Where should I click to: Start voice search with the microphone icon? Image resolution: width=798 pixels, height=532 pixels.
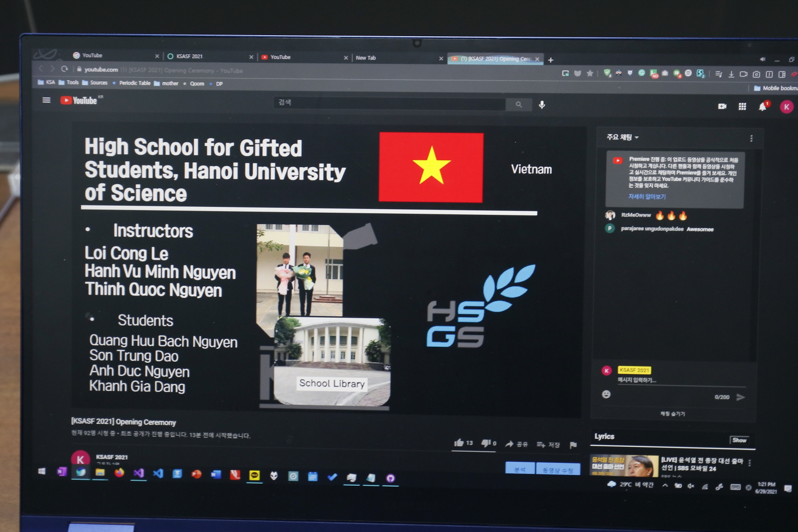(542, 105)
